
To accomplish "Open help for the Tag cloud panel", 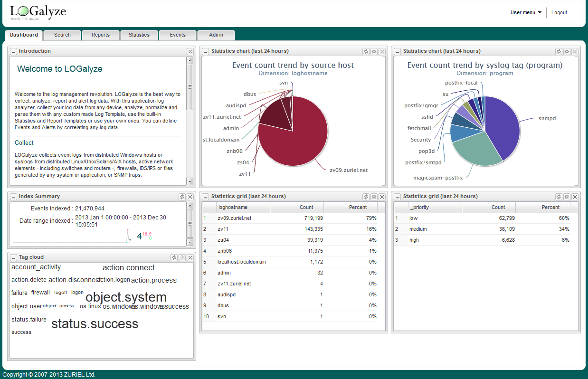I will coord(182,257).
